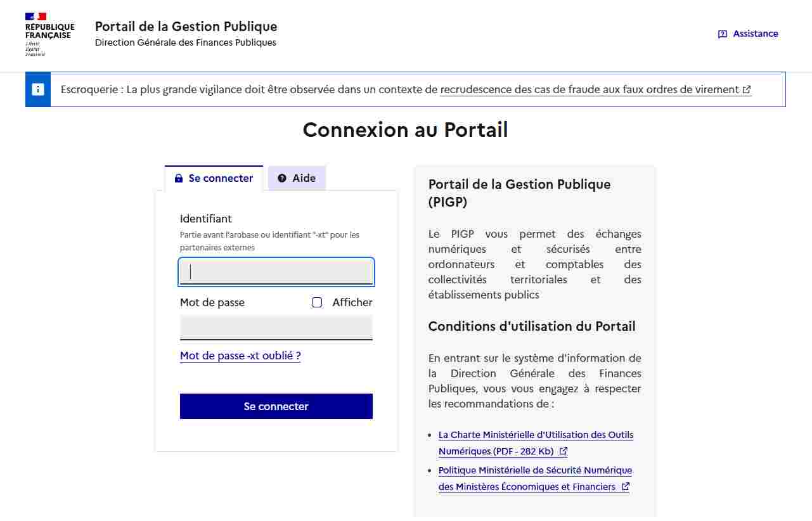812x521 pixels.
Task: Click the blue info icon in alert banner
Action: pyautogui.click(x=38, y=89)
